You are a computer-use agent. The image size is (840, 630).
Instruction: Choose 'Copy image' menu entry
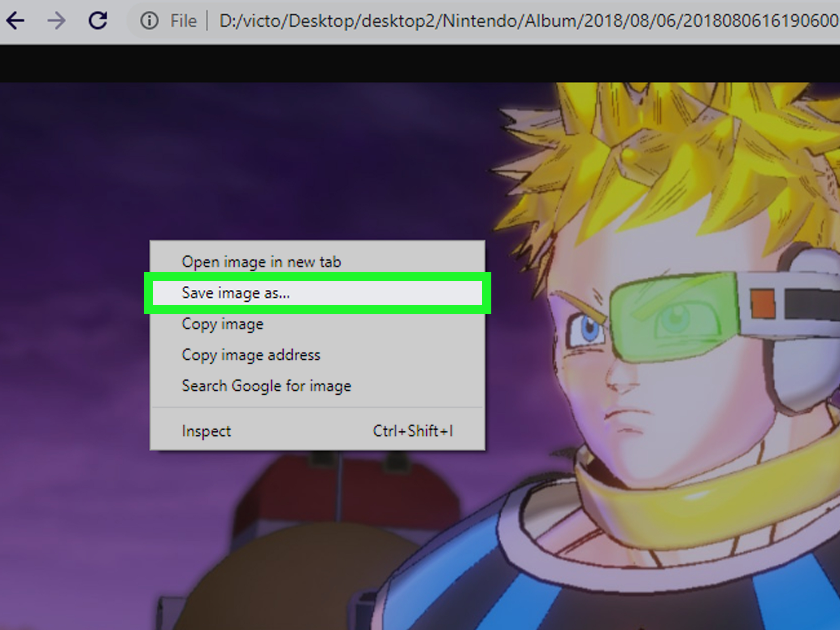(317, 324)
